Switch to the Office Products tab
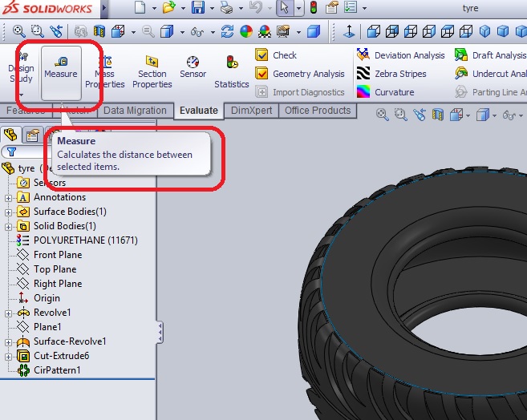The image size is (527, 420). click(x=318, y=111)
